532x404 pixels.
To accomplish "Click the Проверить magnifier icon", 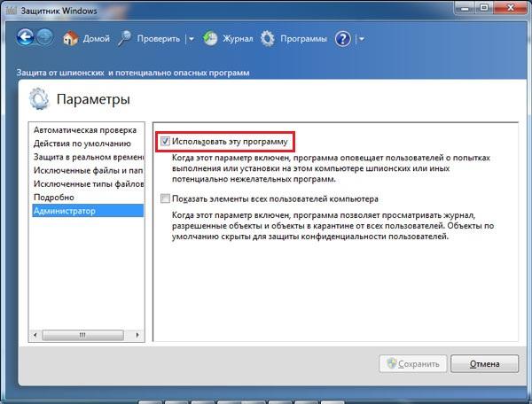I will tap(124, 38).
